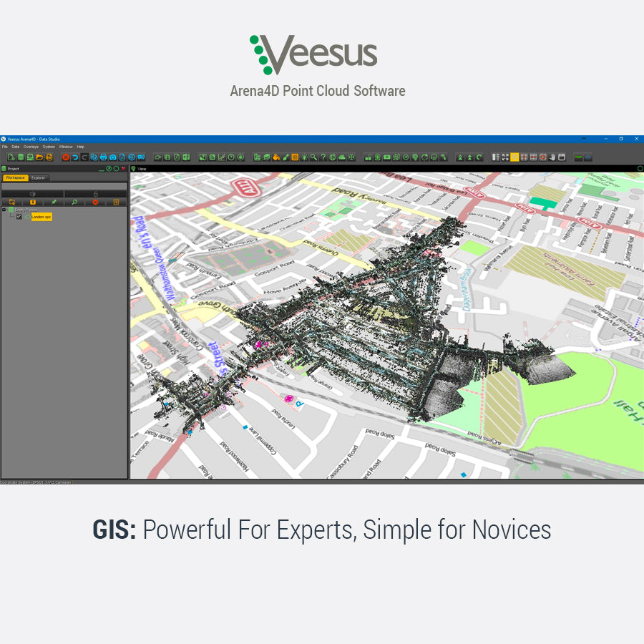Image resolution: width=644 pixels, height=644 pixels.
Task: Open the Overlays menu
Action: pyautogui.click(x=31, y=147)
